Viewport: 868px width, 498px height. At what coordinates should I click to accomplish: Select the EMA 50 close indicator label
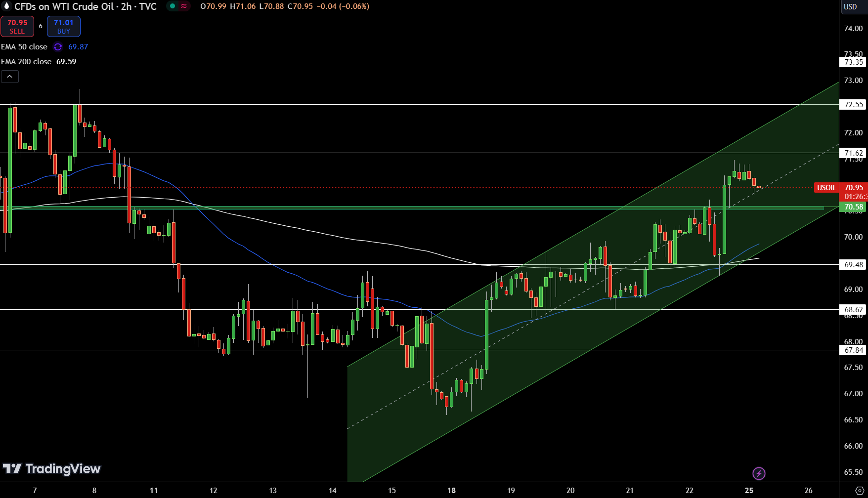click(x=24, y=47)
